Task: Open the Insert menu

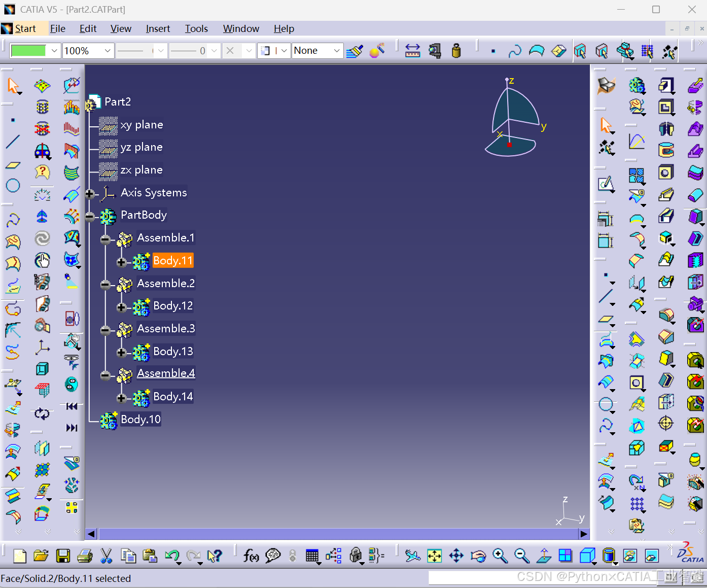Action: (158, 29)
